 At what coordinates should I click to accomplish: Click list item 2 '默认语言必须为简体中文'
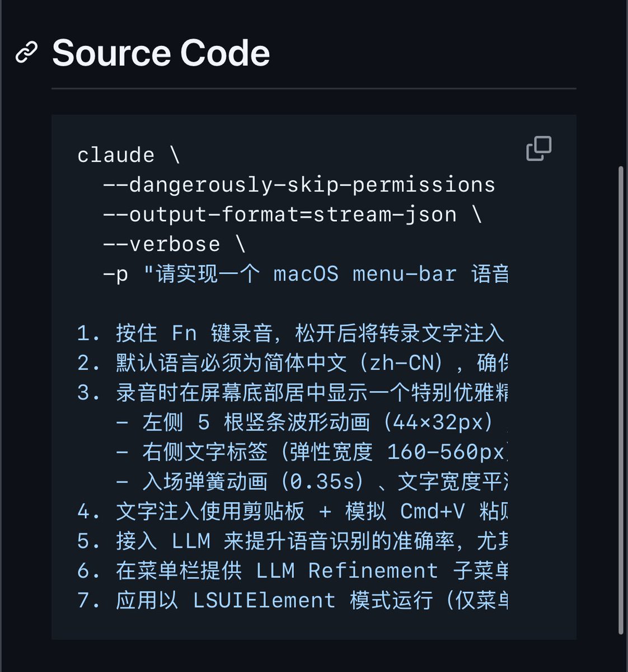click(x=292, y=363)
